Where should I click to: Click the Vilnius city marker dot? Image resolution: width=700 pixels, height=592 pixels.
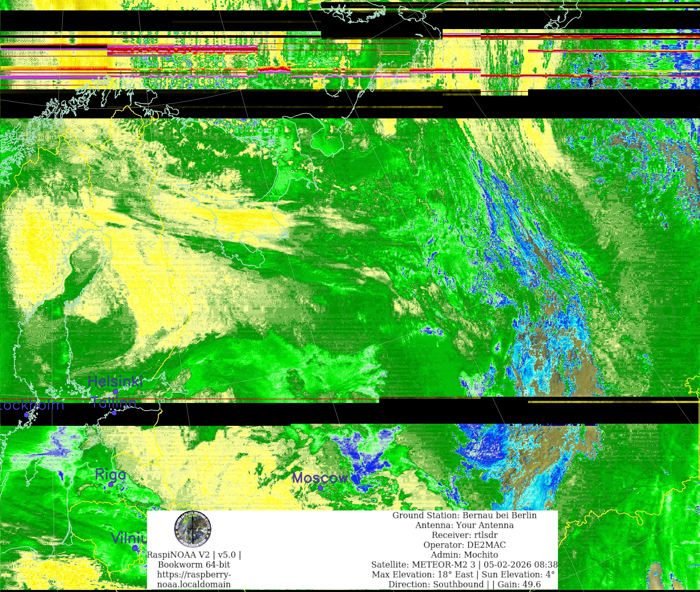pos(135,548)
